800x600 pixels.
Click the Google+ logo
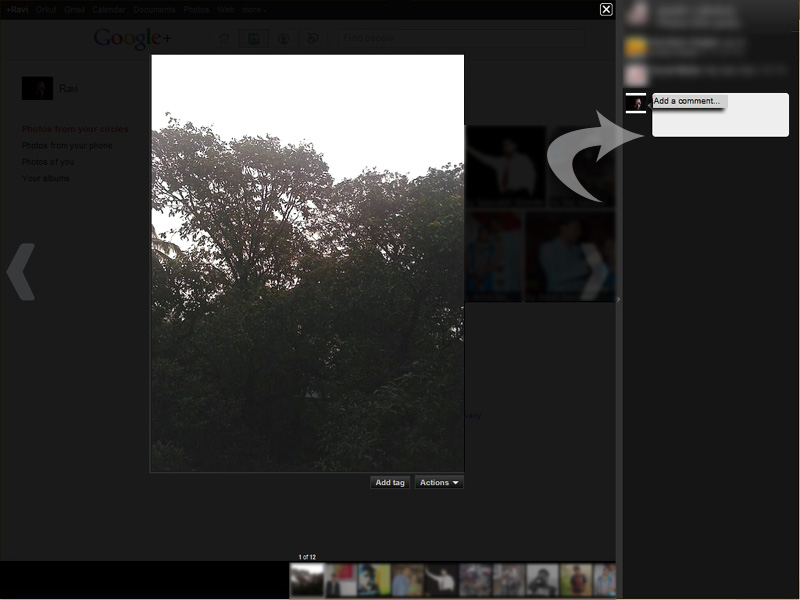click(x=132, y=39)
